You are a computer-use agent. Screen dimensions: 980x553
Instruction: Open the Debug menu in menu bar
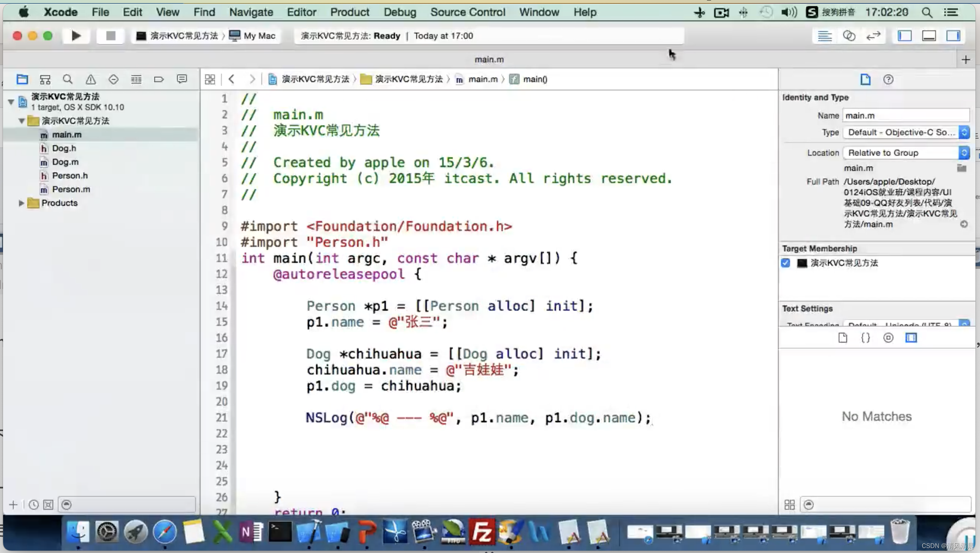400,12
